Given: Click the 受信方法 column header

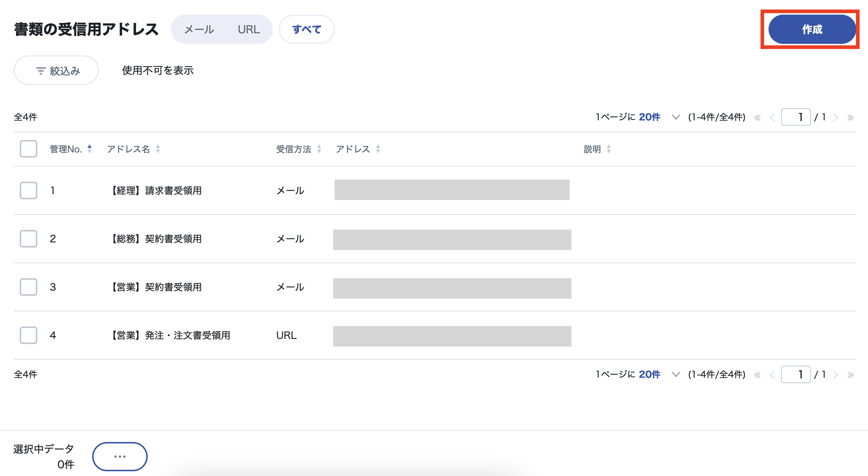Looking at the screenshot, I should pos(294,149).
